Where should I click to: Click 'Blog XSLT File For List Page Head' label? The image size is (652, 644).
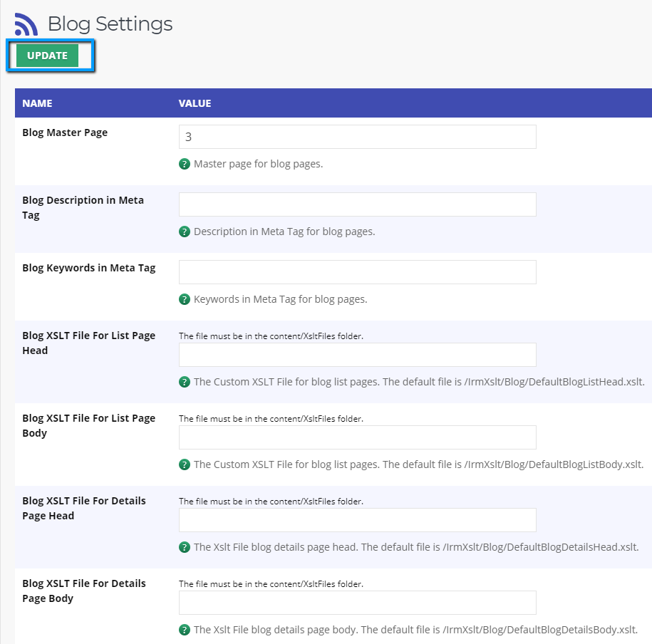pyautogui.click(x=88, y=343)
